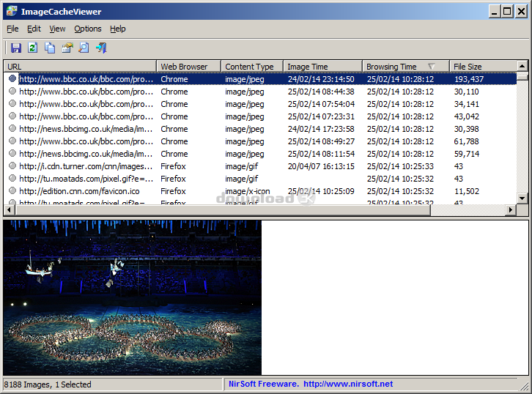Image resolution: width=532 pixels, height=394 pixels.
Task: Open the nirsoft.net link in status bar
Action: (347, 384)
